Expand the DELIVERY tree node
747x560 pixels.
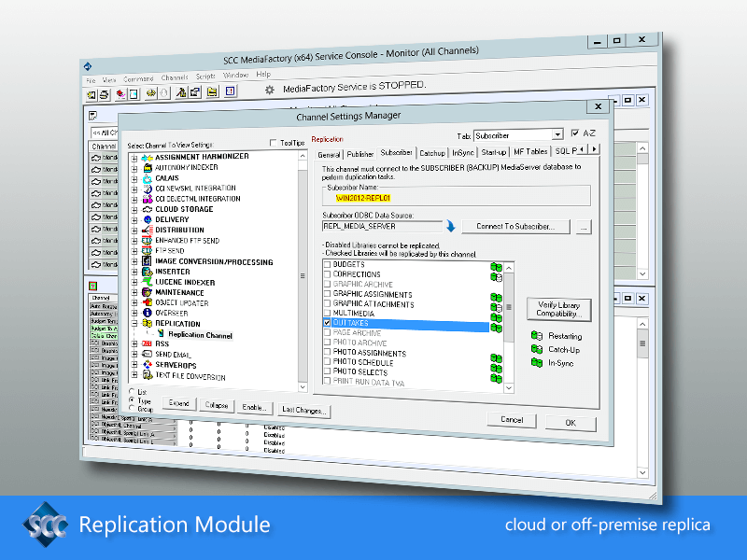click(x=134, y=220)
